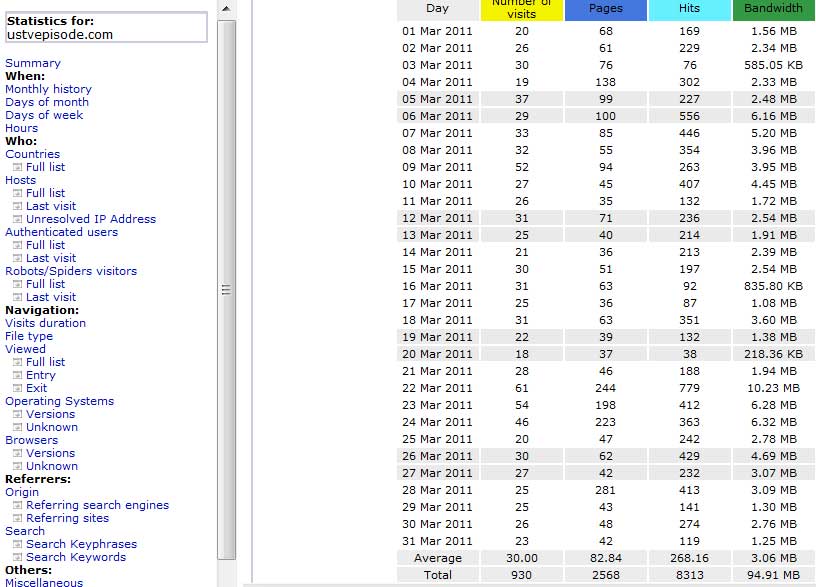
Task: Go to Days of week section
Action: pos(44,115)
